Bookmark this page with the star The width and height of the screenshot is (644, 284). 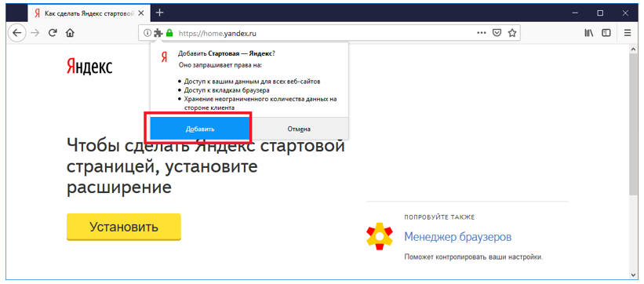click(511, 33)
